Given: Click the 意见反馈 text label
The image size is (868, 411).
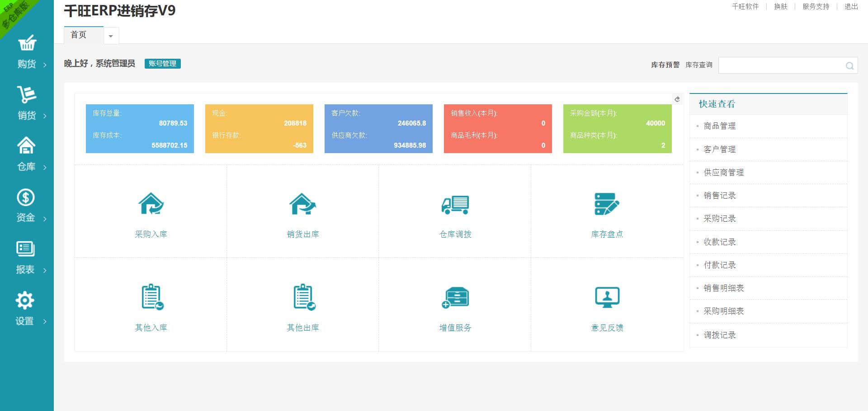Looking at the screenshot, I should pyautogui.click(x=607, y=327).
